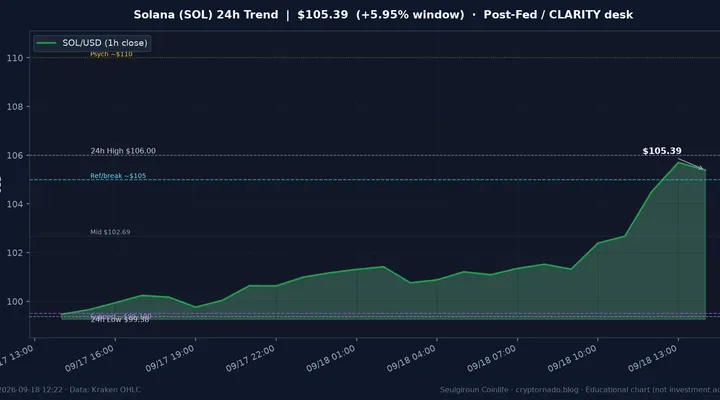Click the "Psych ~$110" level label
The width and height of the screenshot is (720, 400).
(111, 54)
